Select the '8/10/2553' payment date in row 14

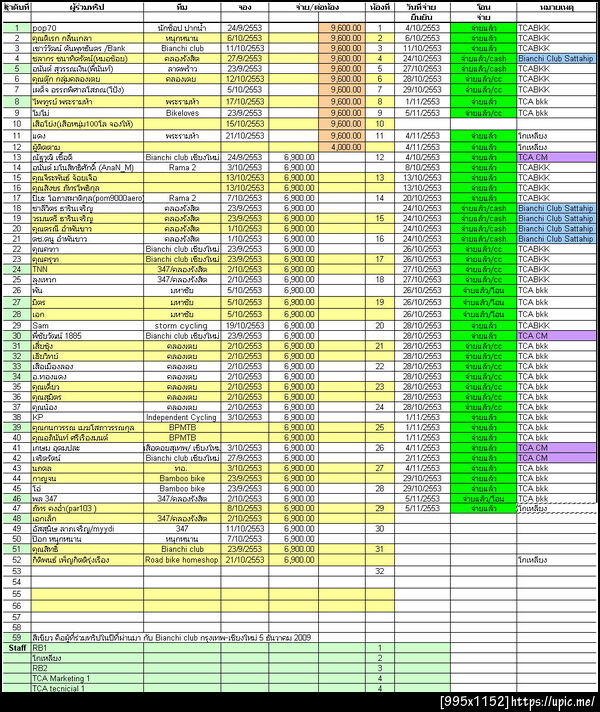pyautogui.click(x=422, y=168)
